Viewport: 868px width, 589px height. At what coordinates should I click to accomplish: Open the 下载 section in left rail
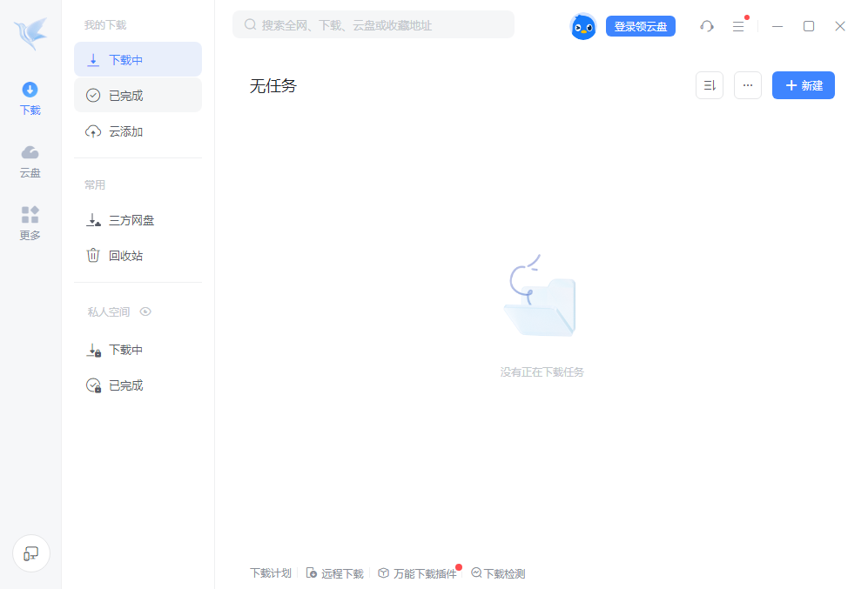[x=30, y=98]
